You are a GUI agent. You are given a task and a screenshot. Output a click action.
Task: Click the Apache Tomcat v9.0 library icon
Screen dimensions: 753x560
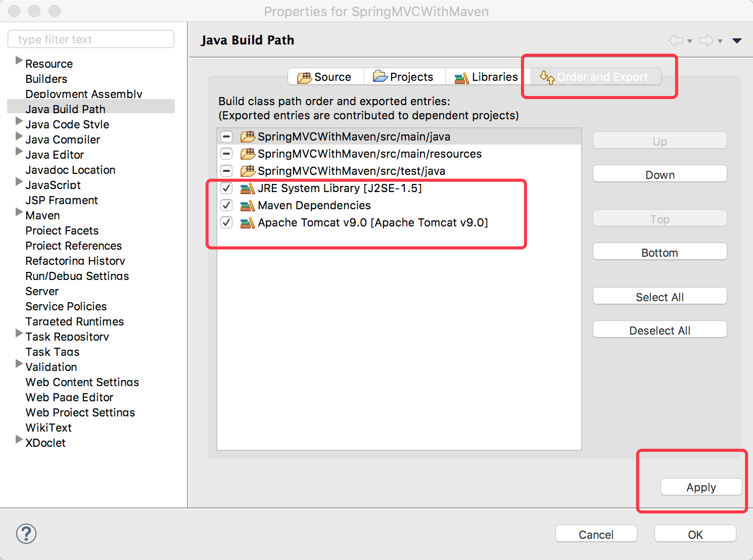click(x=248, y=222)
